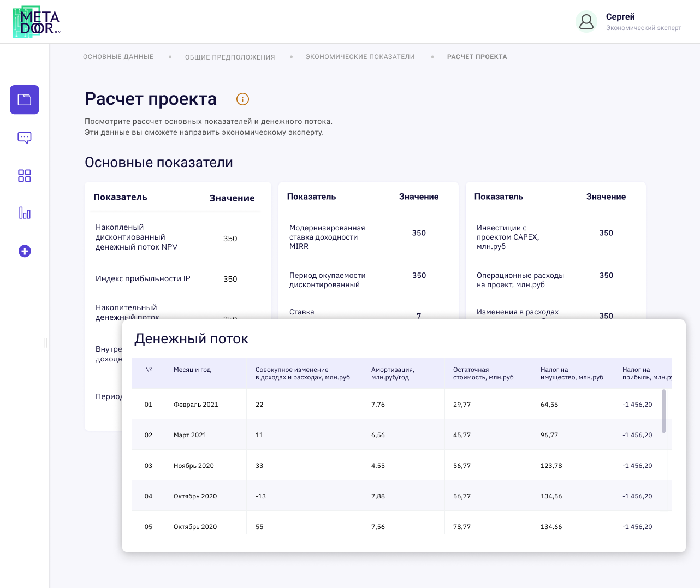This screenshot has width=700, height=588.
Task: Open the folder projects icon in sidebar
Action: tap(25, 99)
